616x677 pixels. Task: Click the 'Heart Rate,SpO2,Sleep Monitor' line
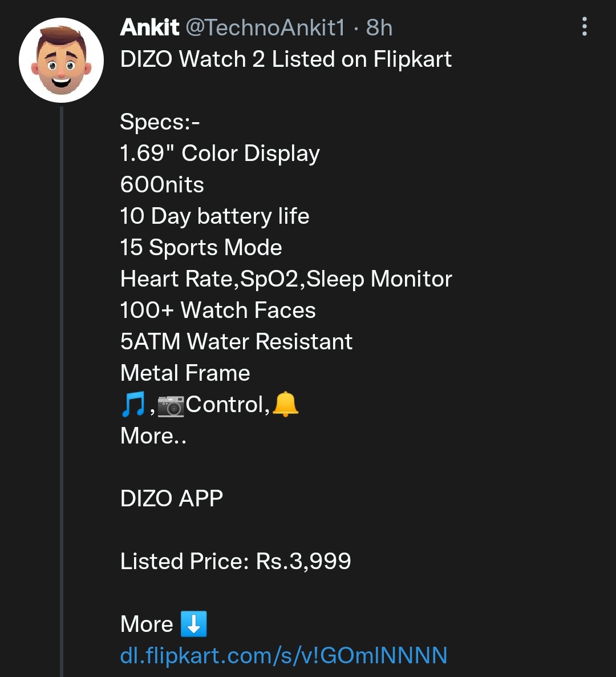tap(286, 279)
